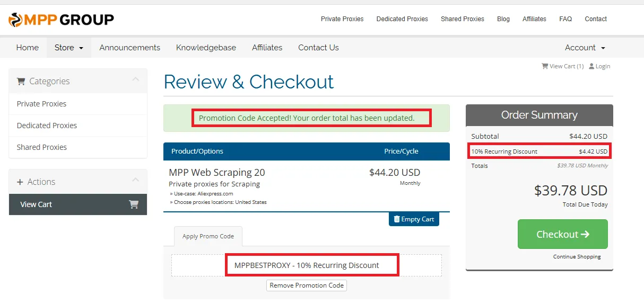Select Shared Proxies category in sidebar
The image size is (644, 304).
pos(78,147)
